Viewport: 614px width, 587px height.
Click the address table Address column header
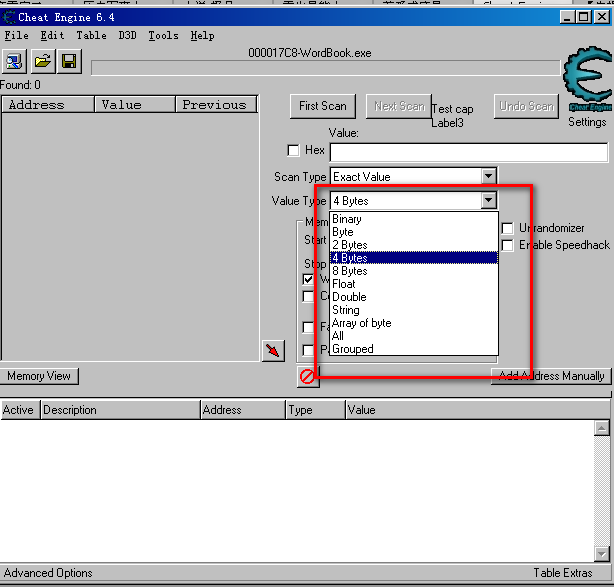coord(243,410)
